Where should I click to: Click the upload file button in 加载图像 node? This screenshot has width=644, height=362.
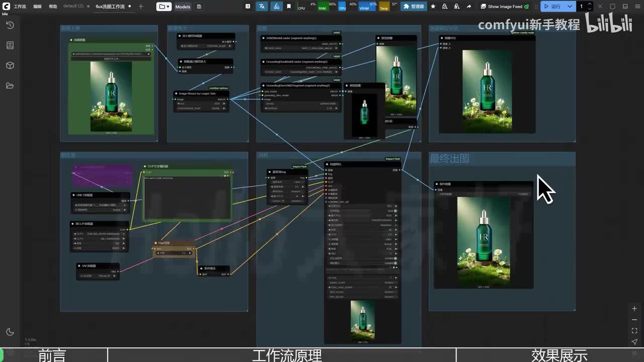[x=111, y=59]
